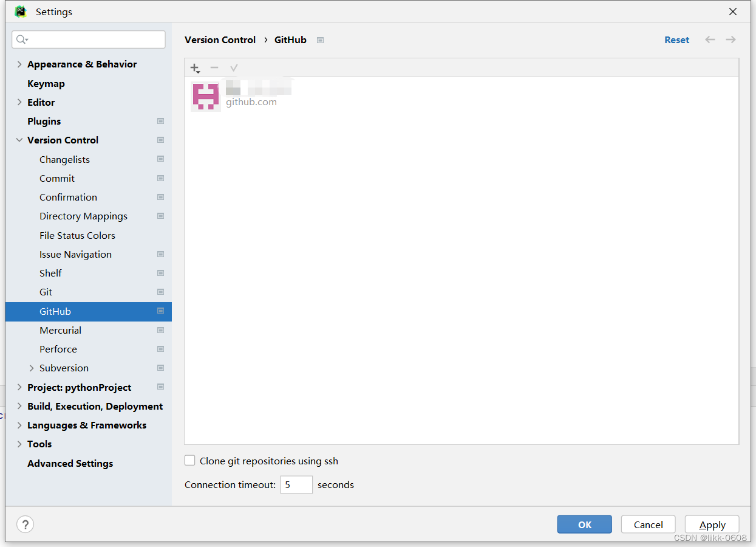Click the github.com account text

pos(251,102)
